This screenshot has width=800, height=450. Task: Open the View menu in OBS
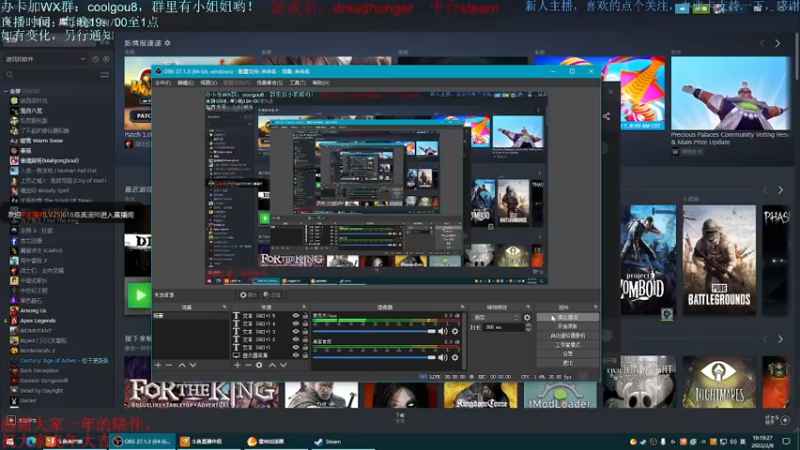209,83
